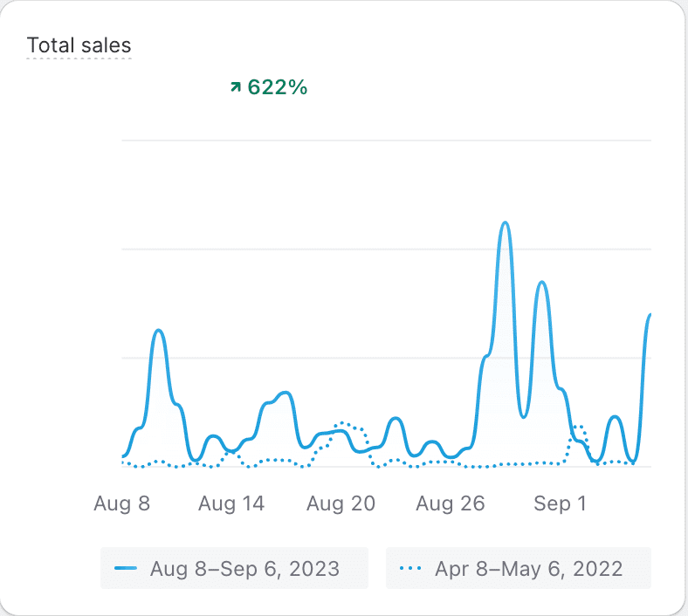Click the dotted line bump above Aug 20
This screenshot has width=688, height=616.
[x=344, y=423]
